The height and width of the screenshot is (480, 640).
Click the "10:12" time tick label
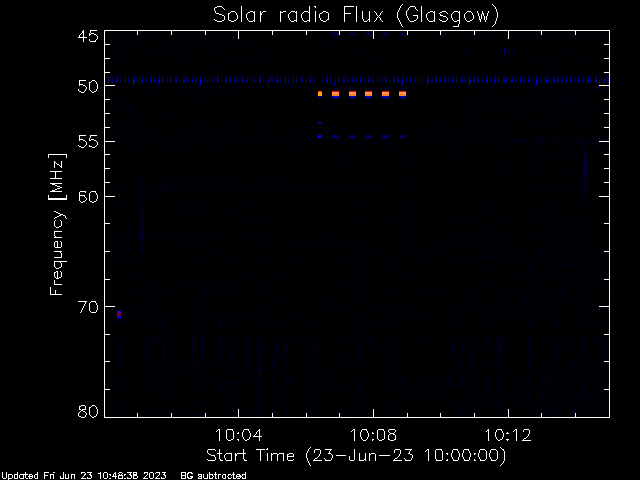coord(508,435)
